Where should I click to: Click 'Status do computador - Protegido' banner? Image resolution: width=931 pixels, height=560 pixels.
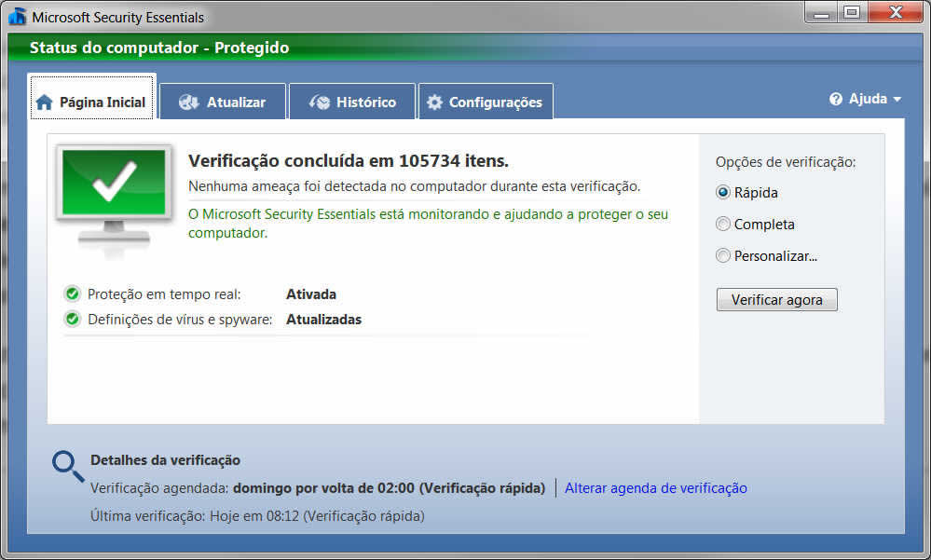click(159, 48)
